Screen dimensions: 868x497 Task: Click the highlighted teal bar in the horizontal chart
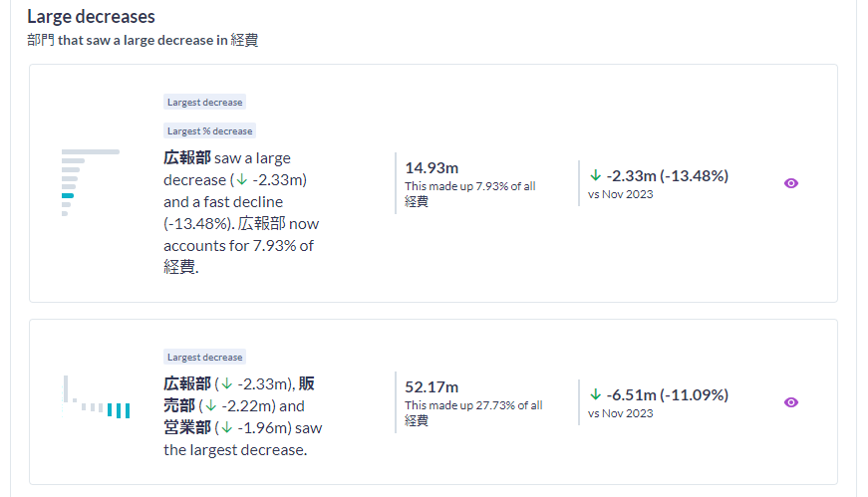coord(68,196)
